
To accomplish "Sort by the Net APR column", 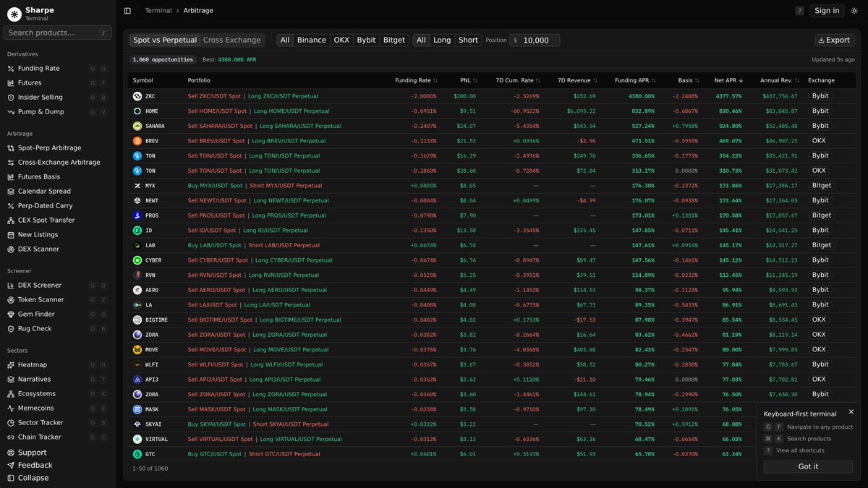I will [x=728, y=80].
